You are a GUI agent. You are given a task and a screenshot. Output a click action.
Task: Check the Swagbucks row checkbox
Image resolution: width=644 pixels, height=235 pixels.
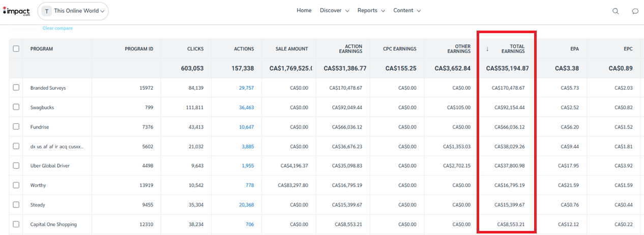tap(16, 108)
